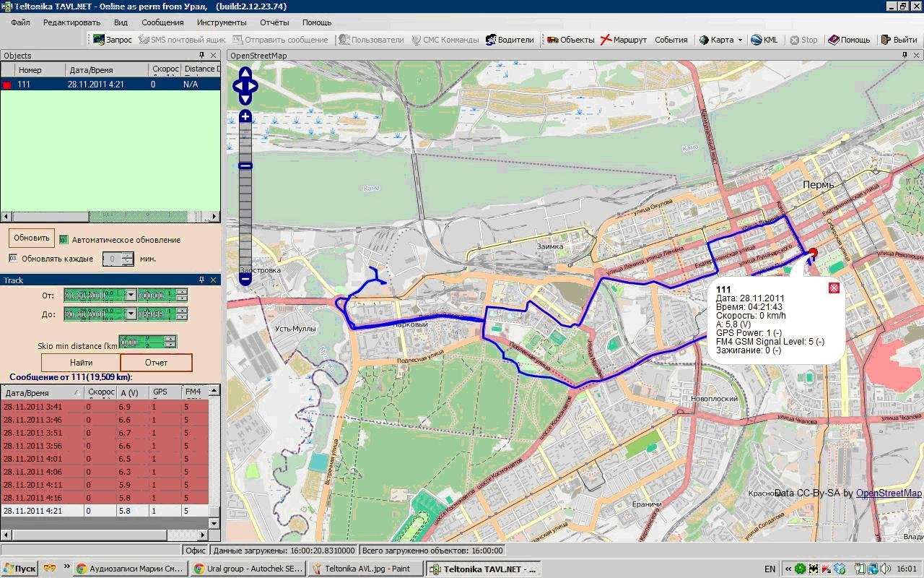Select message row 28.11.2011 4:01

tap(104, 459)
